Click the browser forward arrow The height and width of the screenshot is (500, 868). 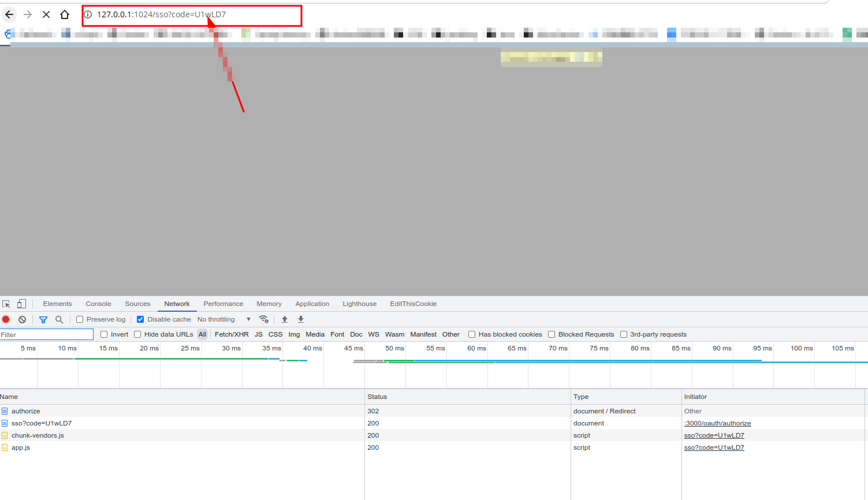click(x=28, y=14)
